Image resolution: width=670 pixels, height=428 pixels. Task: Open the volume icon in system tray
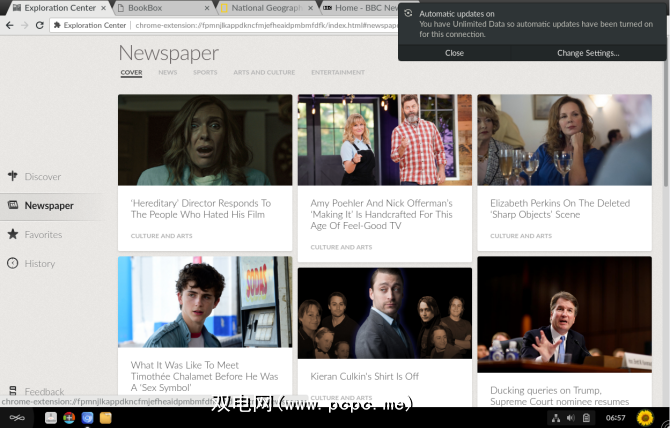[569, 417]
